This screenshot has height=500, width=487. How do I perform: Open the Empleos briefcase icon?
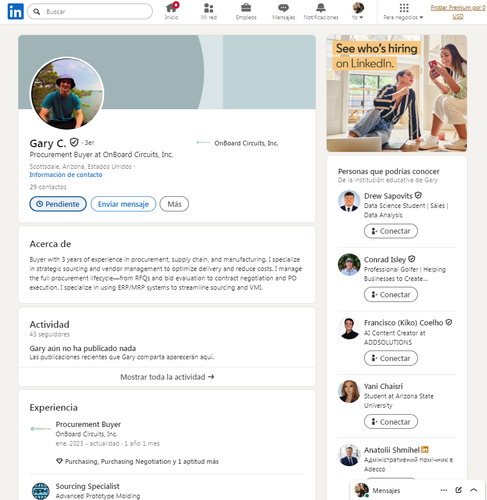coord(246,11)
